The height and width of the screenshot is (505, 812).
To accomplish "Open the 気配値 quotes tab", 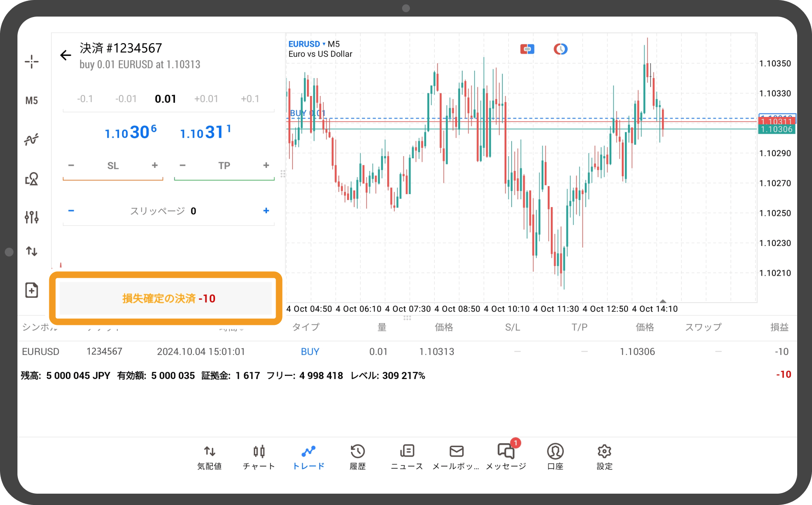I will (209, 457).
